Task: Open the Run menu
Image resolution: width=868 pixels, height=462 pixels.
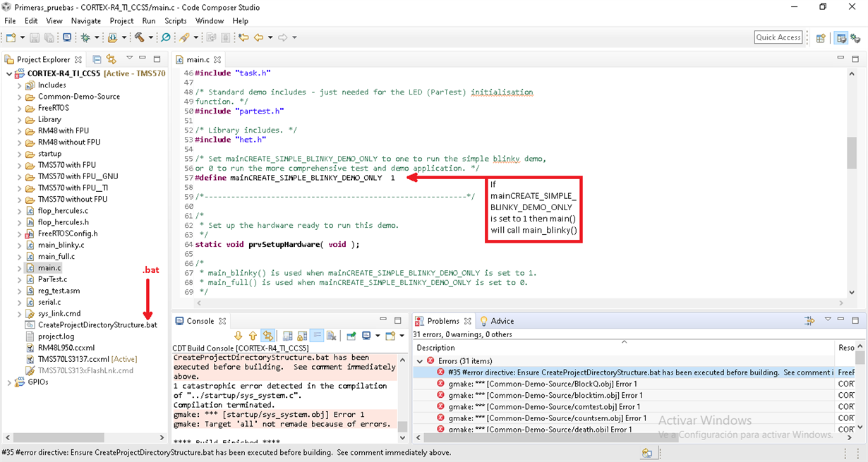Action: pyautogui.click(x=148, y=21)
